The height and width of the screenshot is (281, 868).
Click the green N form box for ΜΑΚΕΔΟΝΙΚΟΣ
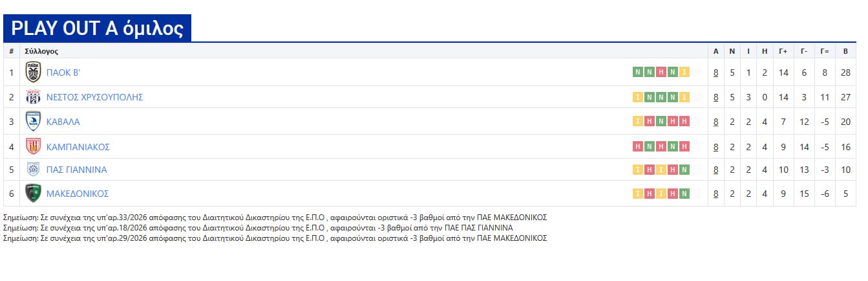coord(684,194)
